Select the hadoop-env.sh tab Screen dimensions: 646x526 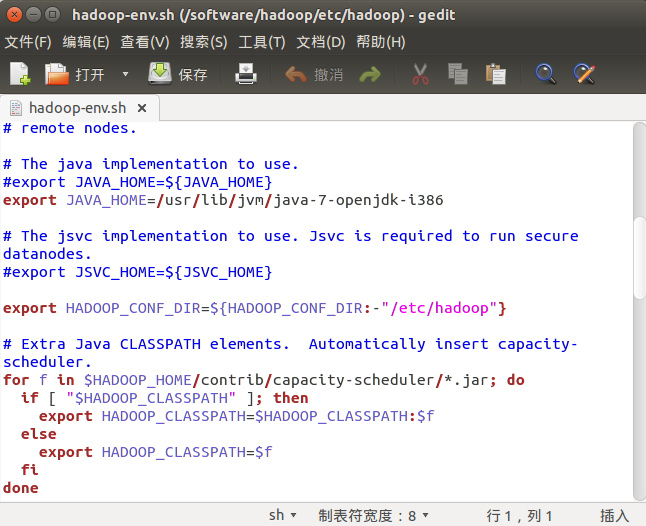click(x=78, y=107)
